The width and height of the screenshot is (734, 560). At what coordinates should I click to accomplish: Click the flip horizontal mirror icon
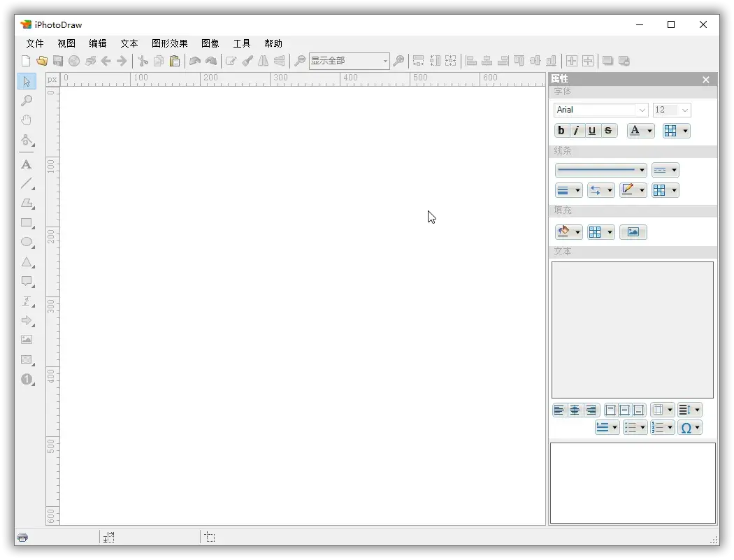263,61
